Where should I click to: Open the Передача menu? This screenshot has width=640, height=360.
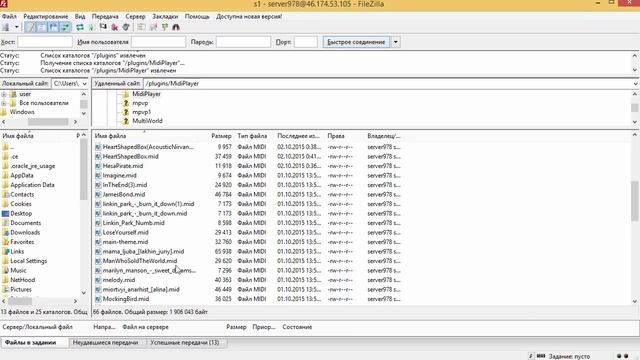(x=105, y=16)
